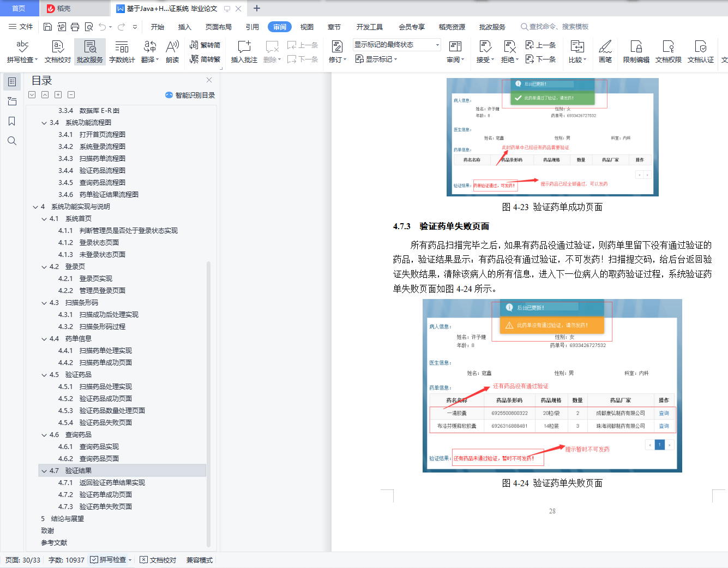
Task: Select 5 结论与展望 in the outline
Action: pyautogui.click(x=62, y=519)
